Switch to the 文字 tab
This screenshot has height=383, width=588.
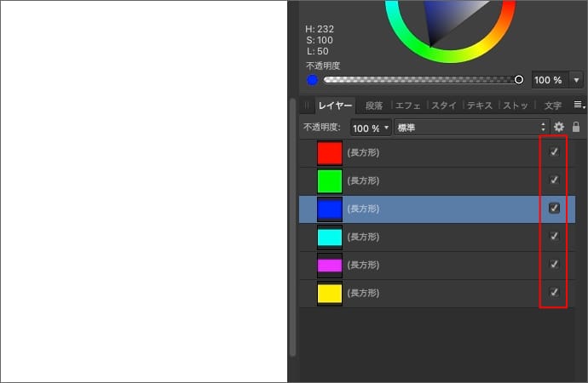click(x=552, y=106)
